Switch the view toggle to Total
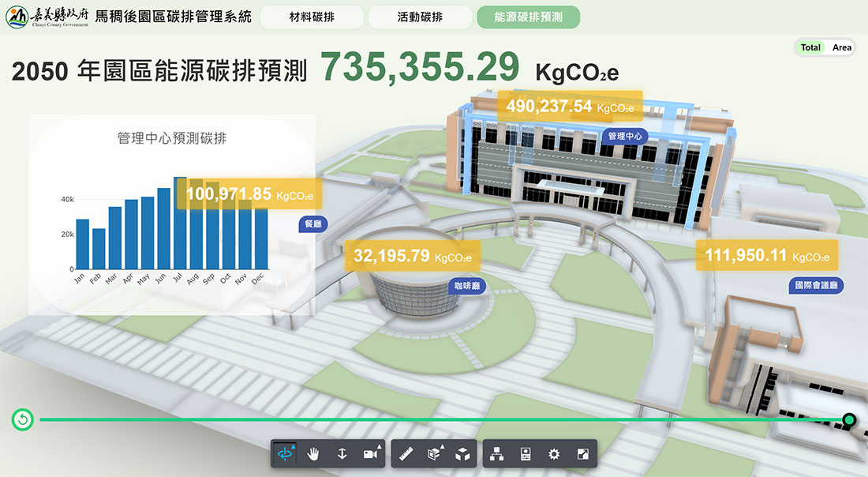This screenshot has width=868, height=477. point(810,47)
